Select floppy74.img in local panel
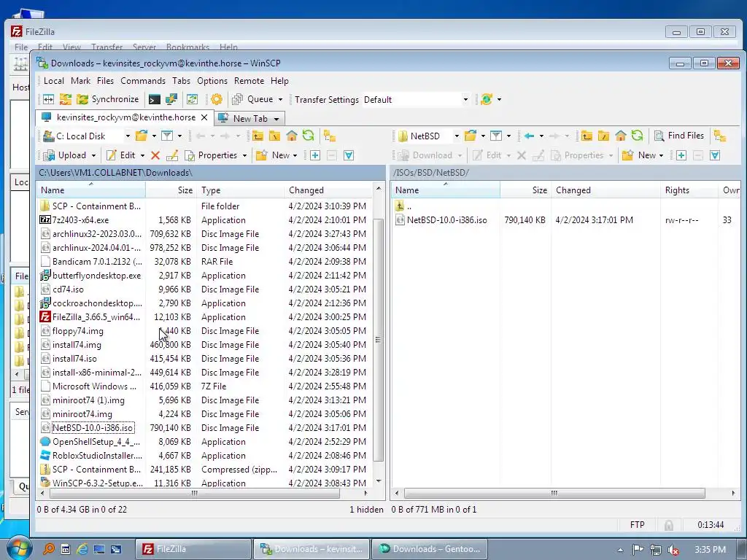 point(77,331)
